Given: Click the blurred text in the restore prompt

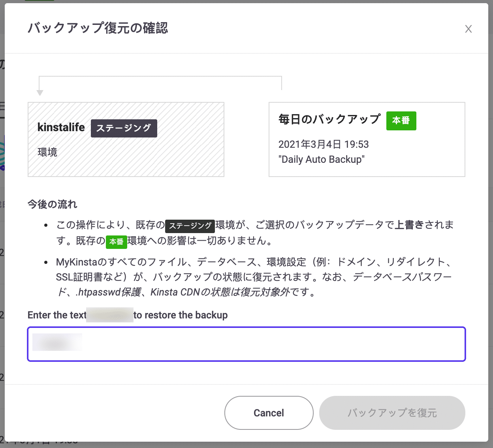Looking at the screenshot, I should pos(109,315).
